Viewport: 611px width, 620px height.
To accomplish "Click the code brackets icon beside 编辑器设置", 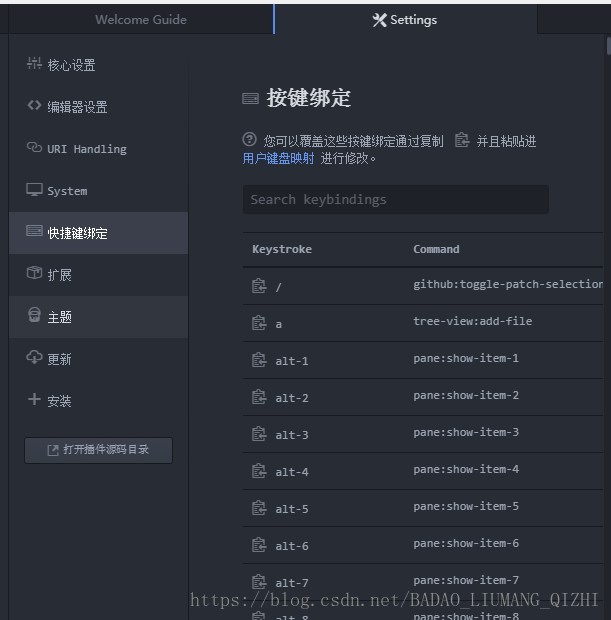I will [34, 106].
